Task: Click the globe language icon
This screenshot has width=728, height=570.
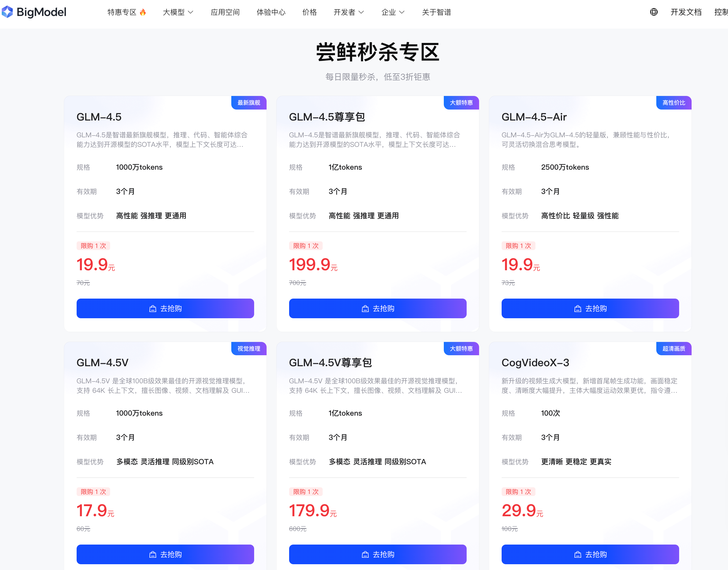Action: (654, 12)
